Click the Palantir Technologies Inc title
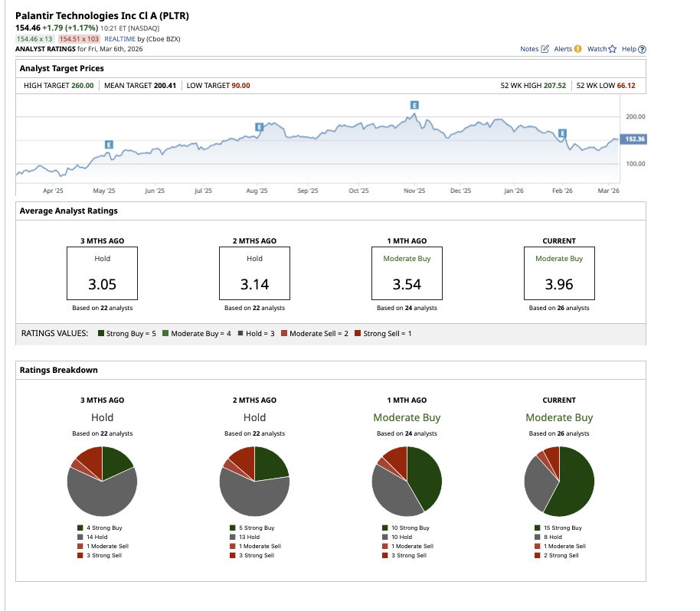This screenshot has width=700, height=611. coord(102,15)
